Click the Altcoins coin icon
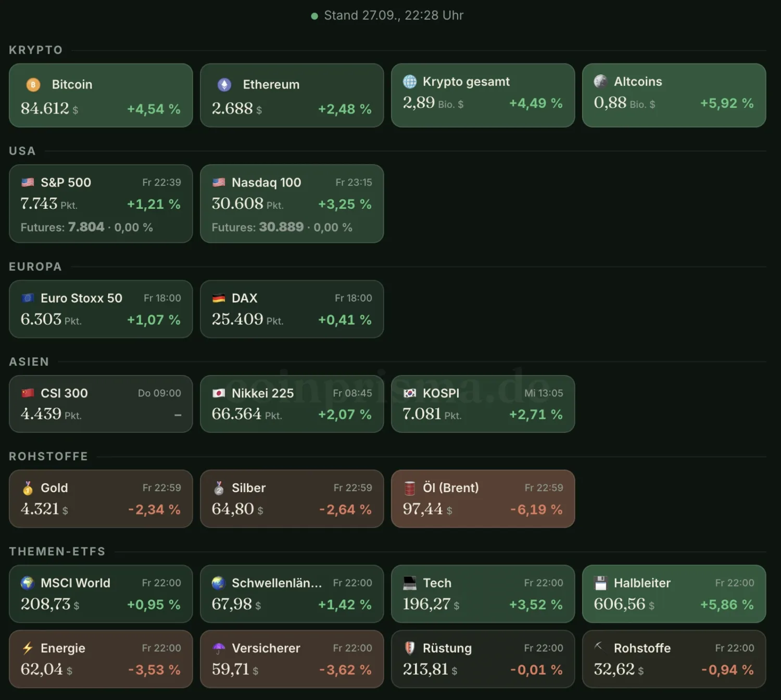 click(x=601, y=81)
